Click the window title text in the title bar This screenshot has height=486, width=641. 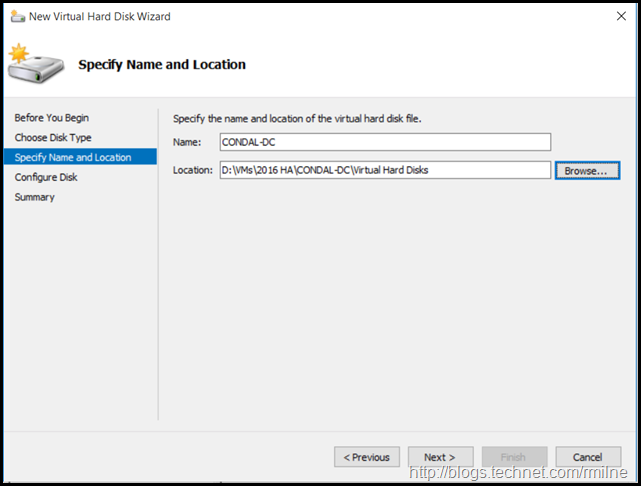[100, 16]
